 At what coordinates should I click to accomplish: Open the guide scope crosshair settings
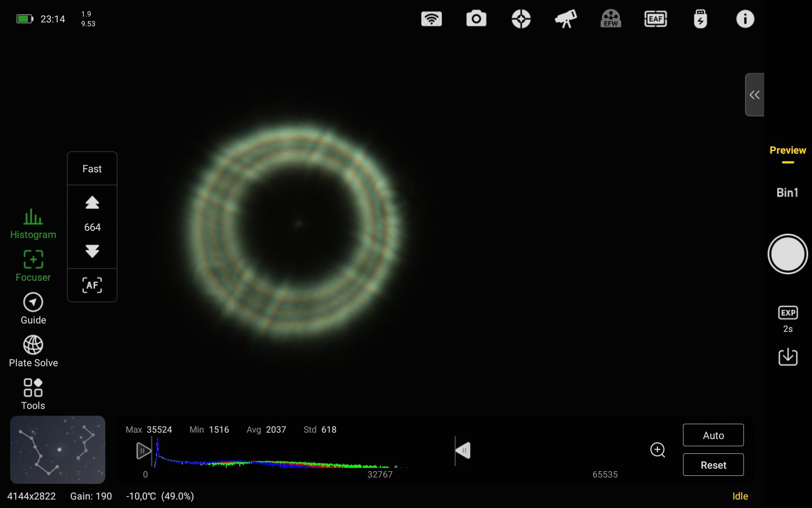(x=521, y=19)
